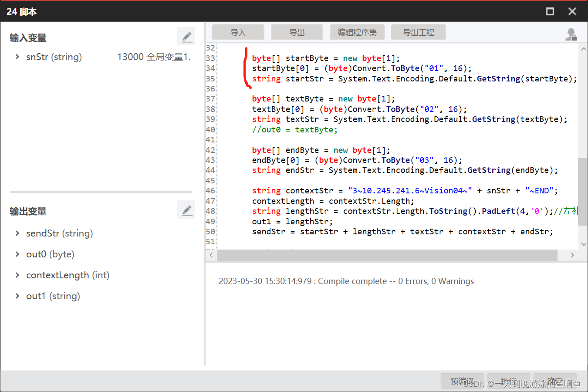Click the endByte[0] assignment line
Image resolution: width=588 pixels, height=392 pixels.
(x=357, y=160)
